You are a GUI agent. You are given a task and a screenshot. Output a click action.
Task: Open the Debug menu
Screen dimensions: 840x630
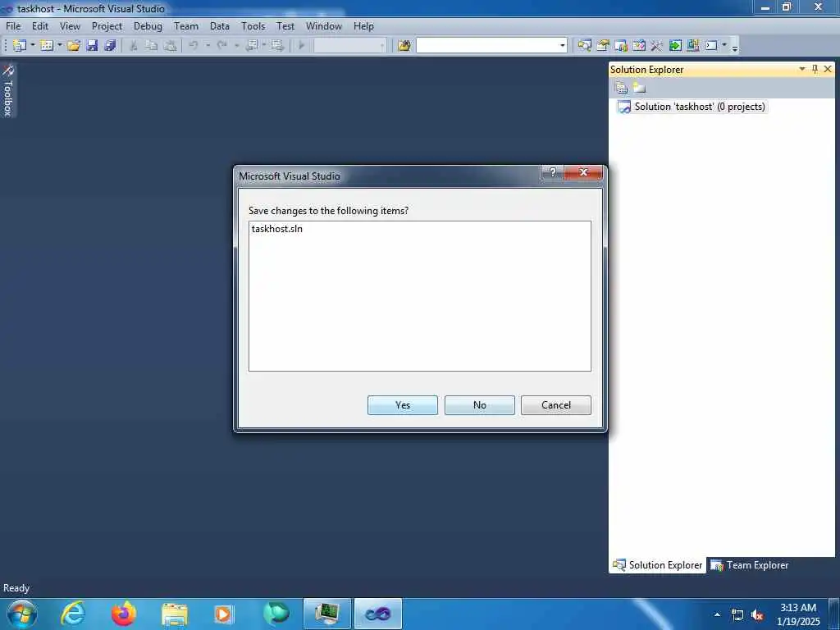click(148, 26)
